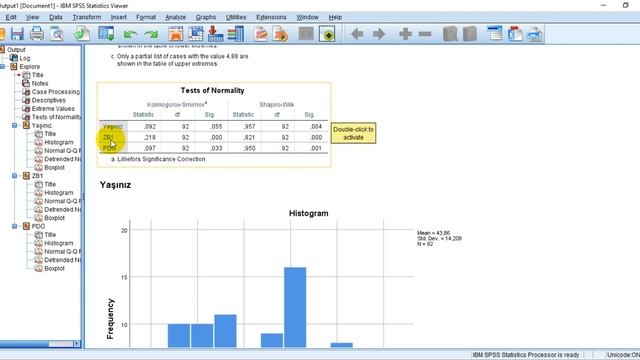Click the Run Script toolbar icon
This screenshot has width=640, height=360.
[280, 34]
